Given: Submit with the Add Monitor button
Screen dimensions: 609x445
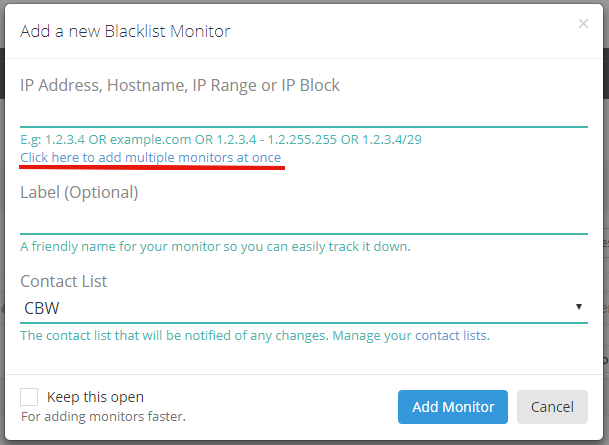Looking at the screenshot, I should pos(453,407).
